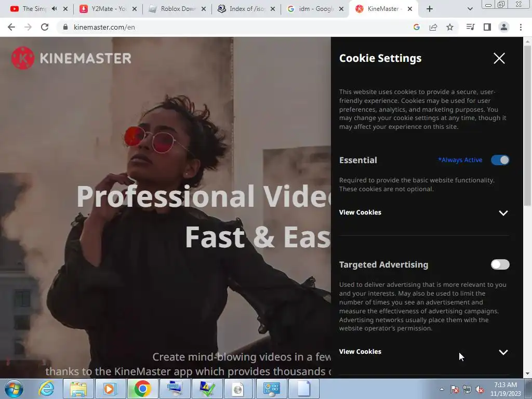Close the KineMaster tab
The image size is (532, 399).
pyautogui.click(x=410, y=9)
